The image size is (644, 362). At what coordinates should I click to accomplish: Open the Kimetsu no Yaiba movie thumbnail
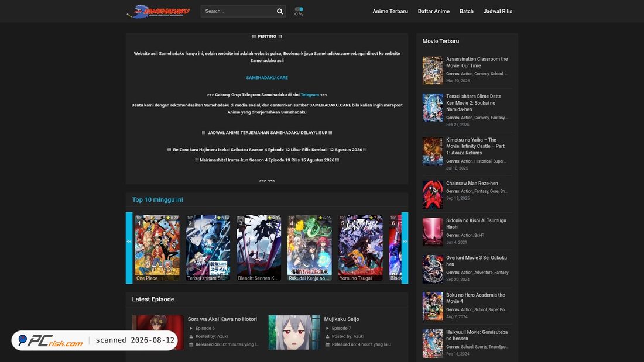tap(433, 151)
